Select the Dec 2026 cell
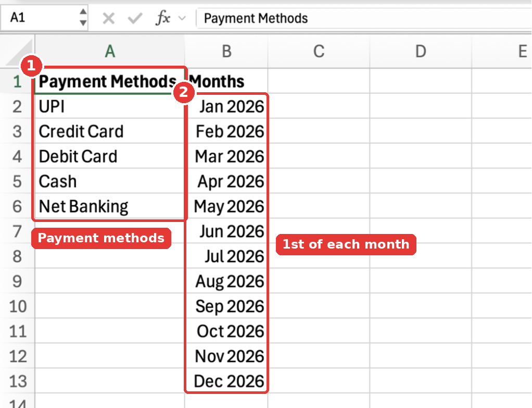The height and width of the screenshot is (408, 532). [226, 381]
